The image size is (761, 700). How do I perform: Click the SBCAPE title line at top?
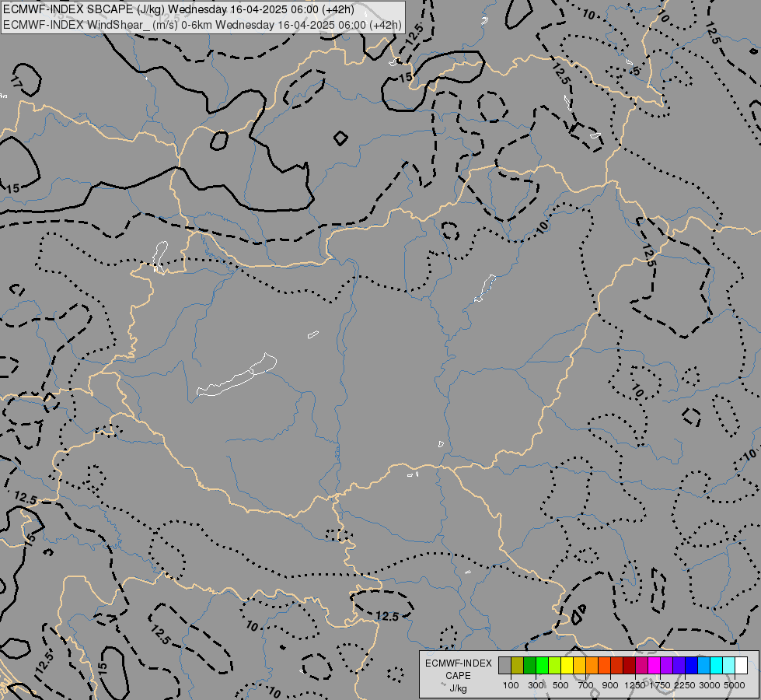click(179, 9)
